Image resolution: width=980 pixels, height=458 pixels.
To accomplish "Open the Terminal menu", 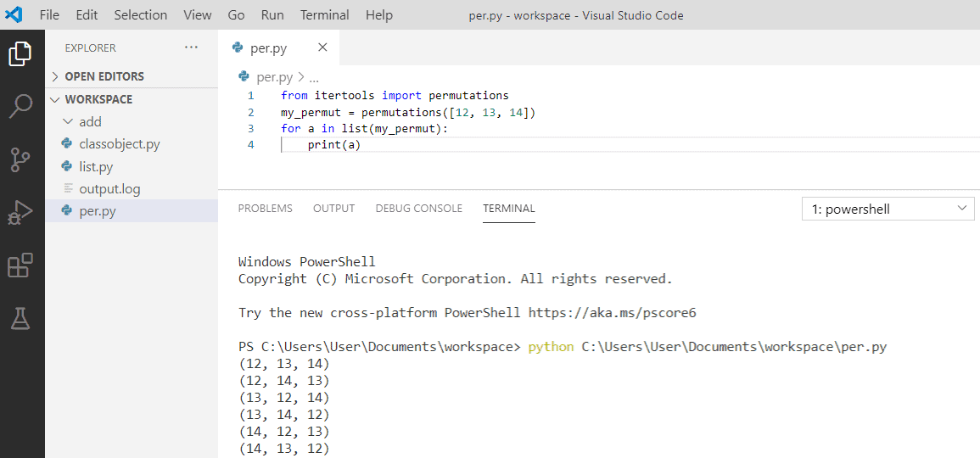I will pyautogui.click(x=325, y=15).
